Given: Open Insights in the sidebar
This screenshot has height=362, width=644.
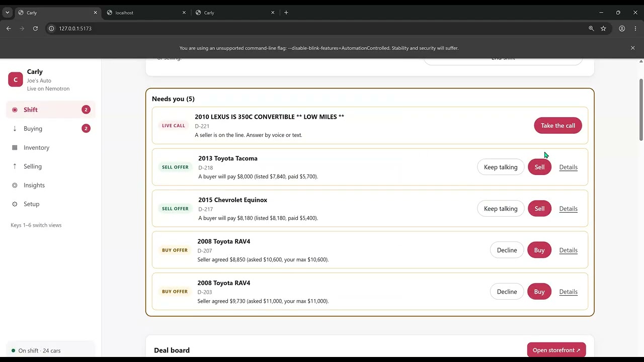Looking at the screenshot, I should coord(50,185).
